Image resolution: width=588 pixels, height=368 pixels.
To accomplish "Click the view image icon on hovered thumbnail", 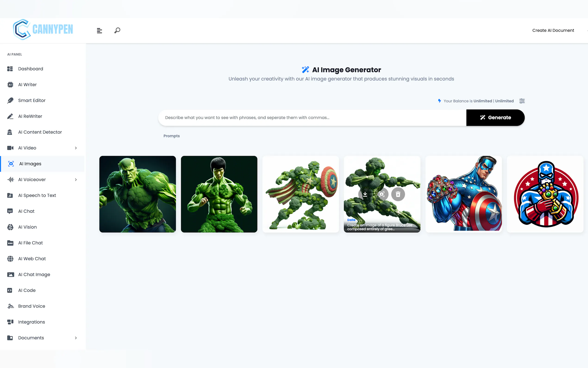I will pyautogui.click(x=381, y=194).
